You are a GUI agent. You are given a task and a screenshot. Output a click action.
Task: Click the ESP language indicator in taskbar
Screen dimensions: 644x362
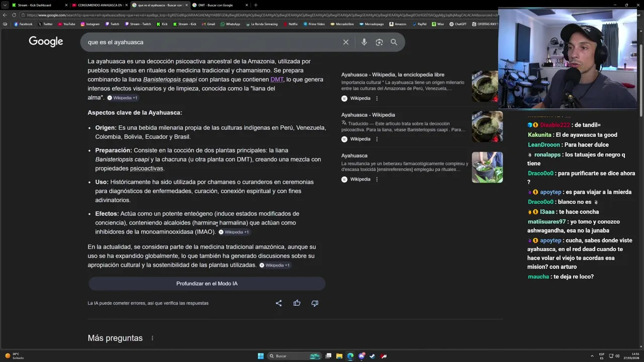coord(602,356)
